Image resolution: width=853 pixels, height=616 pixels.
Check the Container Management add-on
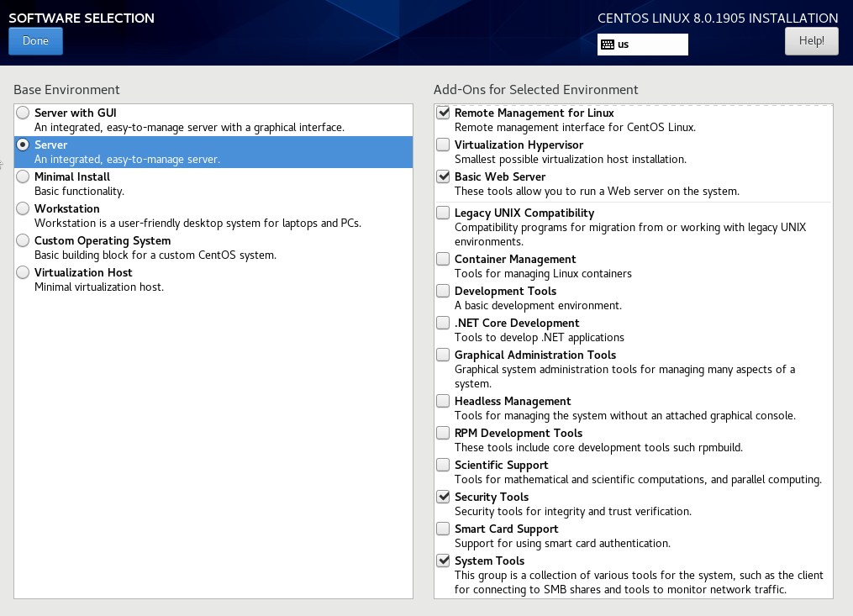click(444, 259)
